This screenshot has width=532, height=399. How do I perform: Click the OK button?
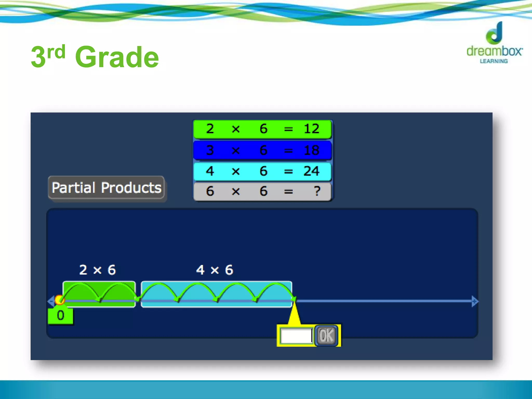tap(326, 335)
